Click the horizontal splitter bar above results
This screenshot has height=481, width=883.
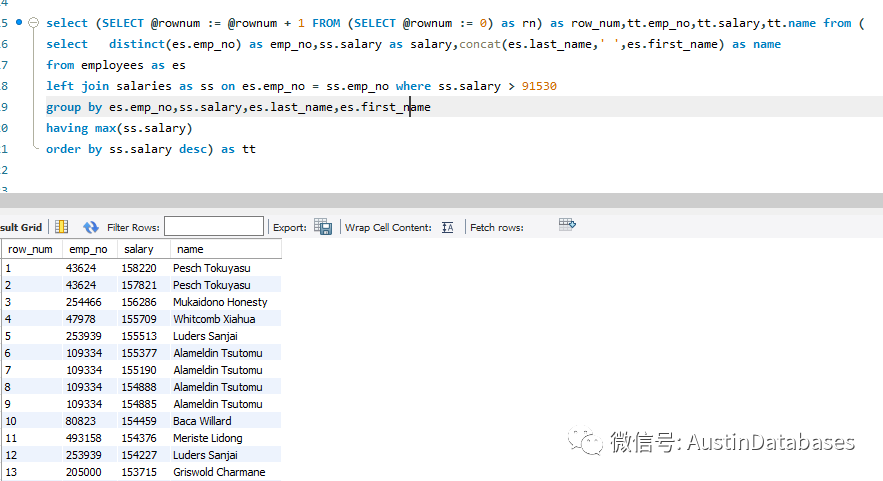441,200
